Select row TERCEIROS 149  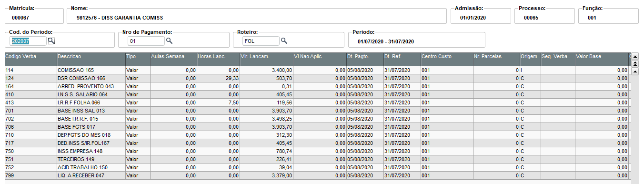pyautogui.click(x=318, y=159)
